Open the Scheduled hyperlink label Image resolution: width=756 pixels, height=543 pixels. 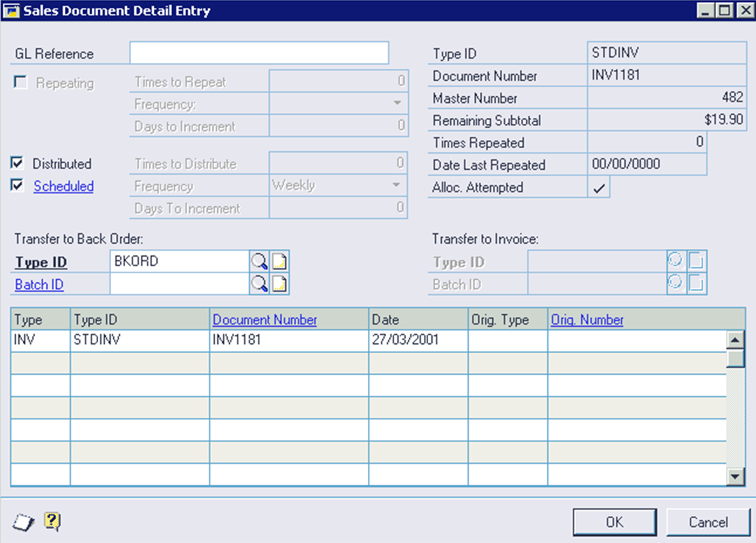pyautogui.click(x=63, y=186)
